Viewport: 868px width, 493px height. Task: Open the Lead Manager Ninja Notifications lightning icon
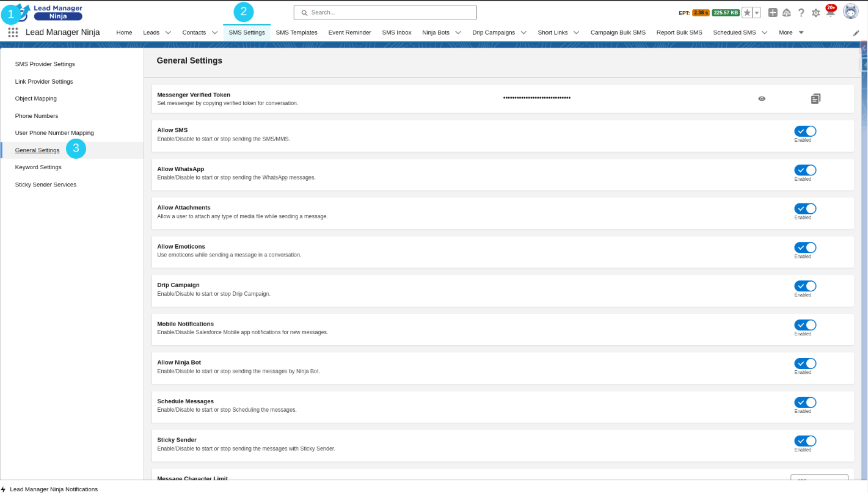coord(4,489)
